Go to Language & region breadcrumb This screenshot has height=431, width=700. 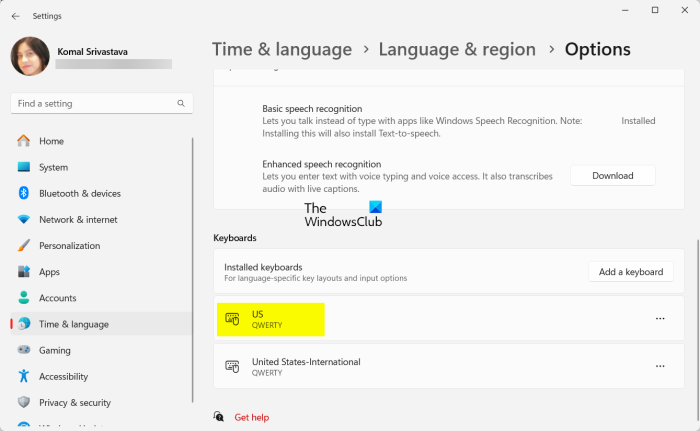[457, 49]
